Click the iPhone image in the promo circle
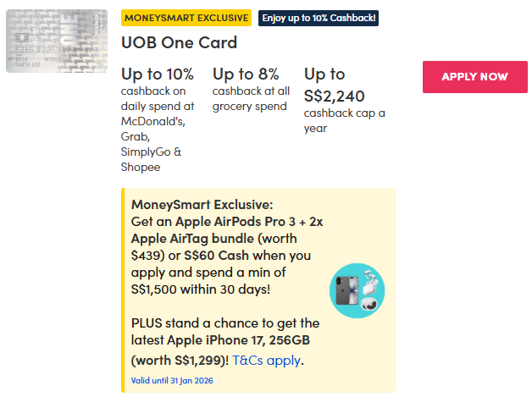The image size is (532, 397). [x=346, y=289]
